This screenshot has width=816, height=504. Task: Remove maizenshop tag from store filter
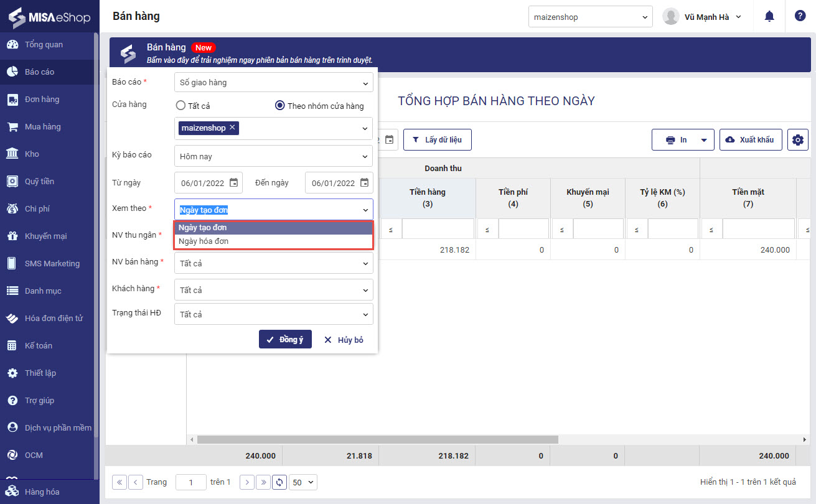click(232, 128)
